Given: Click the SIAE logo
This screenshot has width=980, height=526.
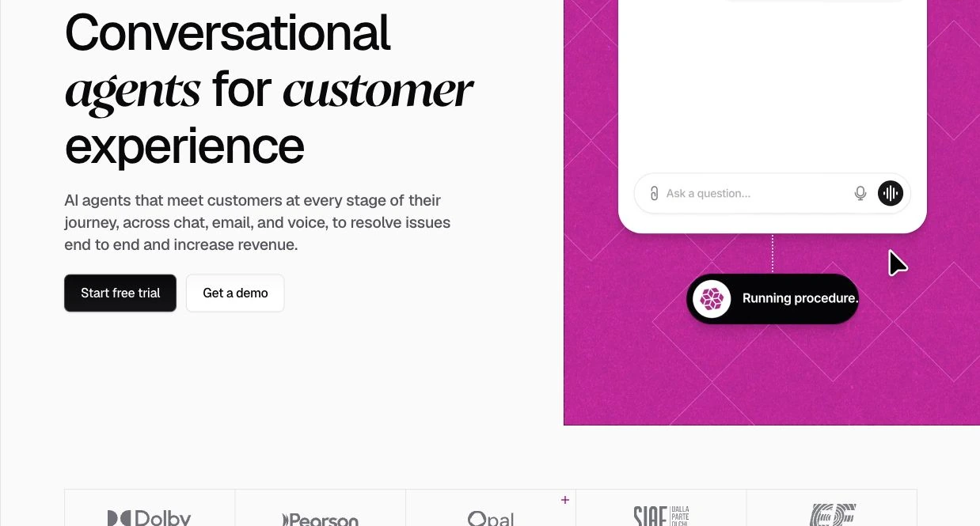Looking at the screenshot, I should coord(661,516).
